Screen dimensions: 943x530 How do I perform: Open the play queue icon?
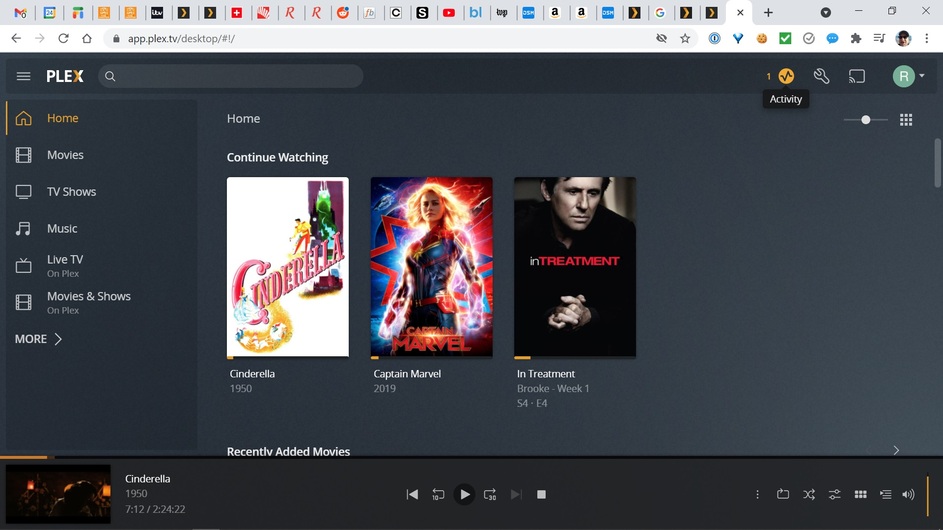click(x=885, y=495)
